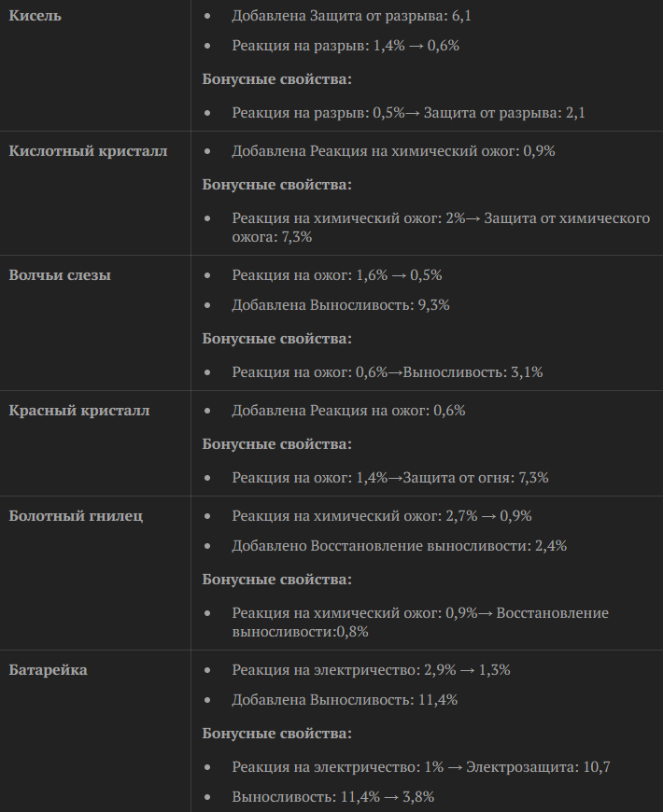Click 'Защита от химического ожога: 7,3%' bonus line
This screenshot has width=663, height=812.
[441, 228]
